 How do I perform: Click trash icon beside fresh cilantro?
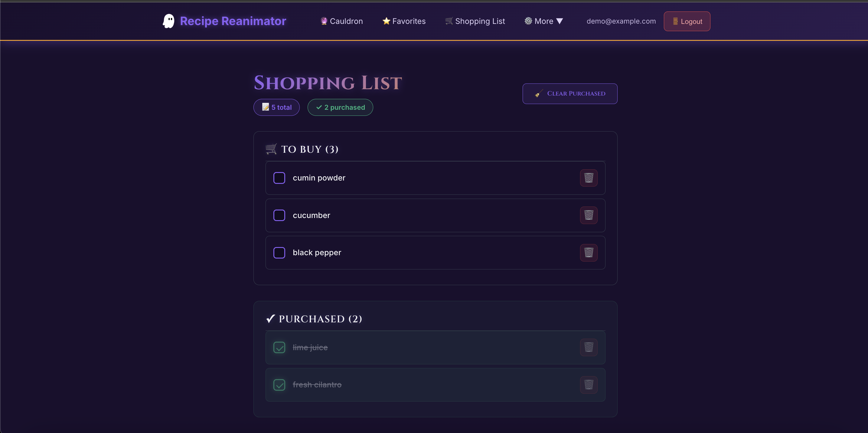pyautogui.click(x=588, y=385)
